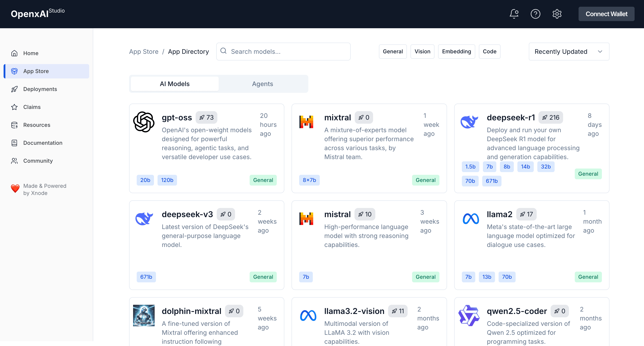Click the Mistral logo on mistral card
Screen dimensions: 644x346
[x=306, y=219]
